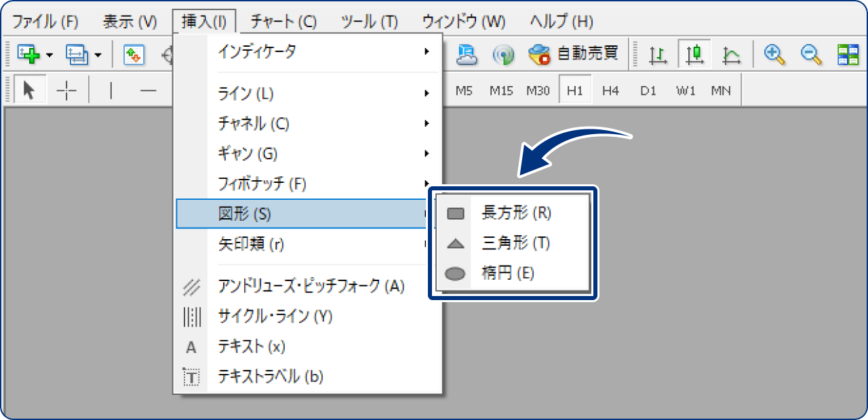Select the Crosshair tool
This screenshot has height=420, width=868.
(66, 89)
